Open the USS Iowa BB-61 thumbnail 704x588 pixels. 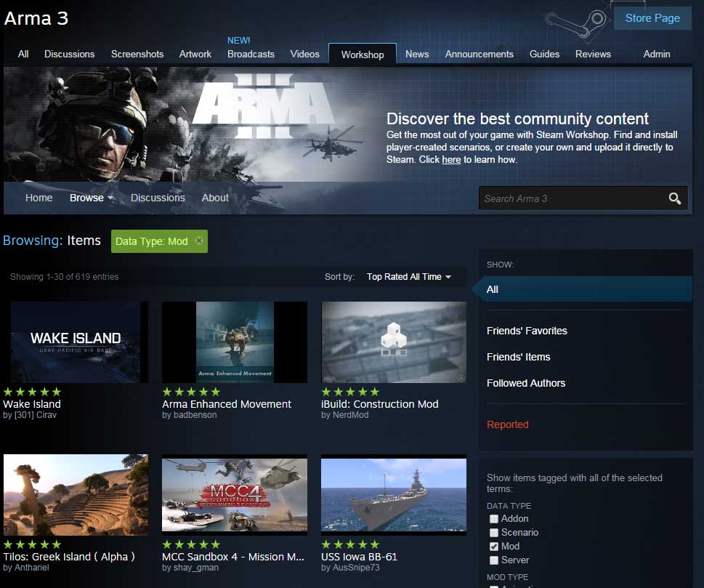pos(394,495)
